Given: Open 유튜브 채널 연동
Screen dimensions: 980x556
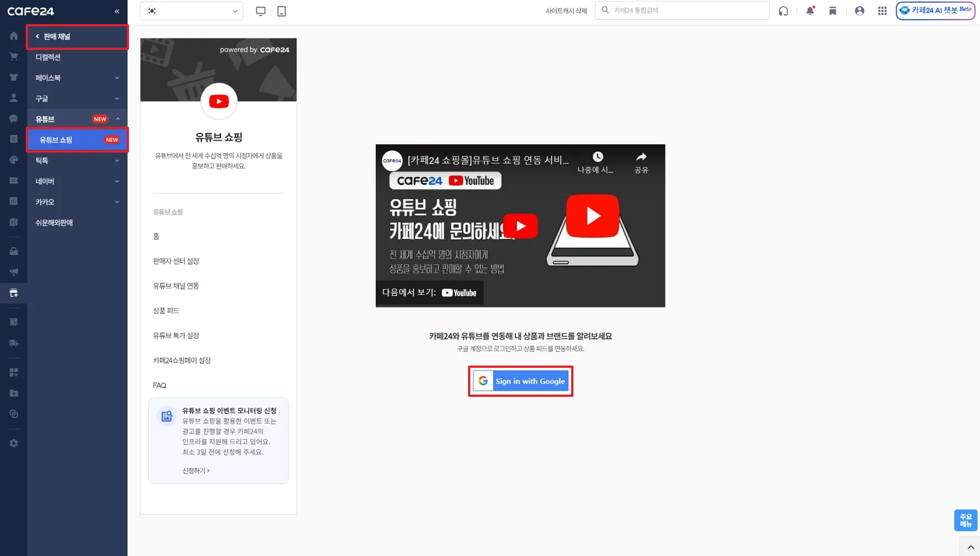Looking at the screenshot, I should (176, 285).
